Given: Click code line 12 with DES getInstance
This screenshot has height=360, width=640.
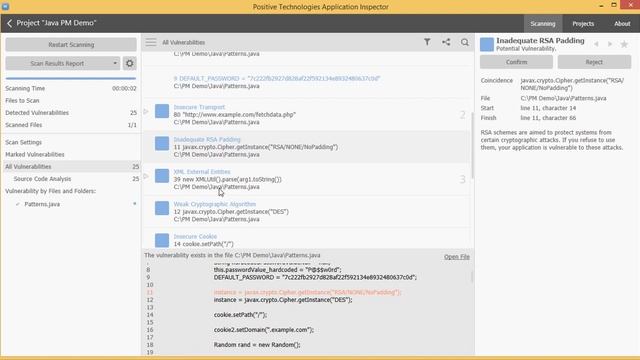Looking at the screenshot, I should click(283, 300).
